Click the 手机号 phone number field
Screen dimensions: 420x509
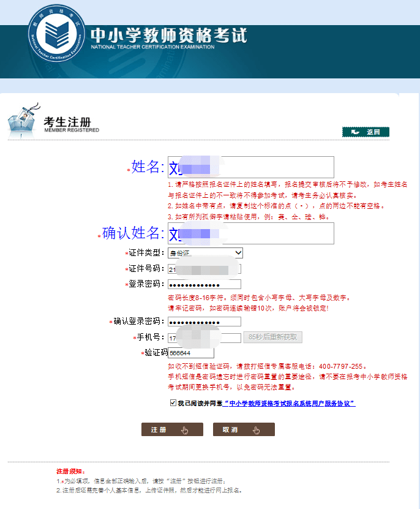[x=204, y=337]
